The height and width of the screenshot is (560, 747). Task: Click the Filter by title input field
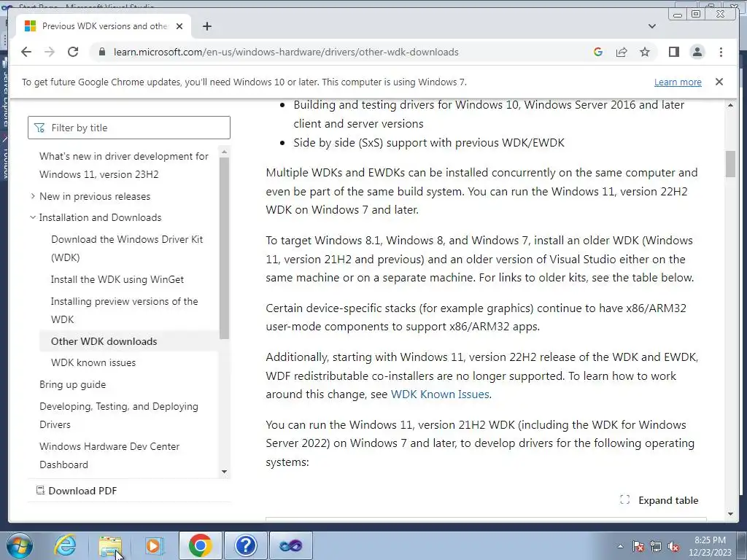(x=129, y=128)
